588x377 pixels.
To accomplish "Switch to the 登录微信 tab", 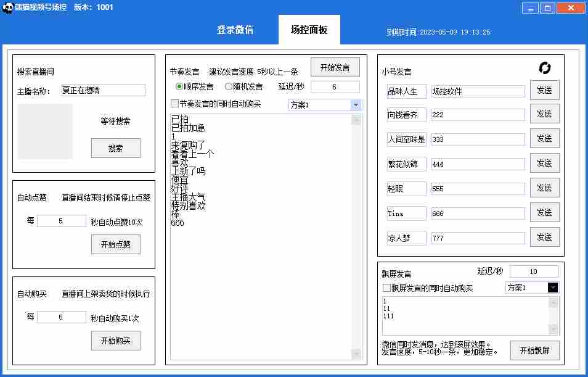I will click(235, 30).
